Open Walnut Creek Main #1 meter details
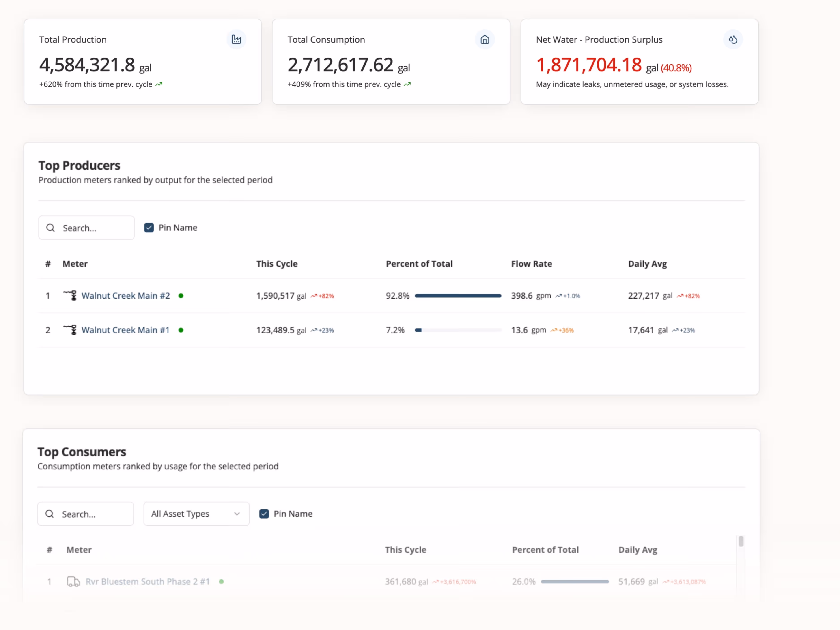840x630 pixels. pos(126,330)
